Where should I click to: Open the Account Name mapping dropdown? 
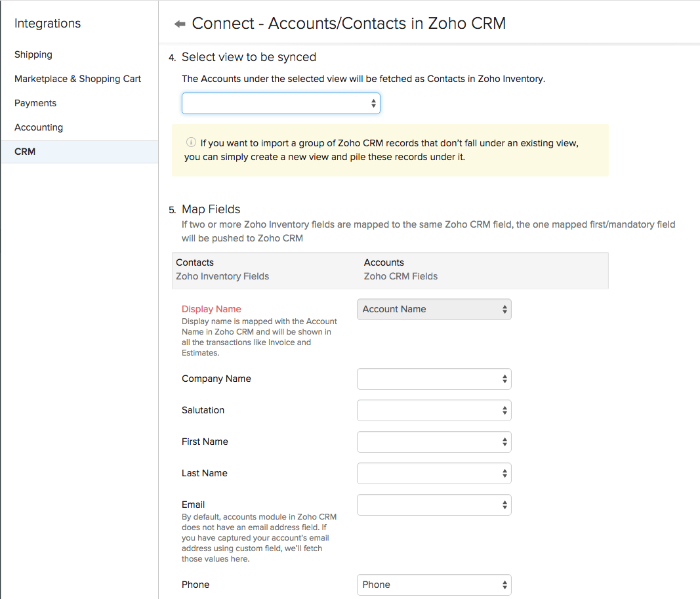coord(434,309)
